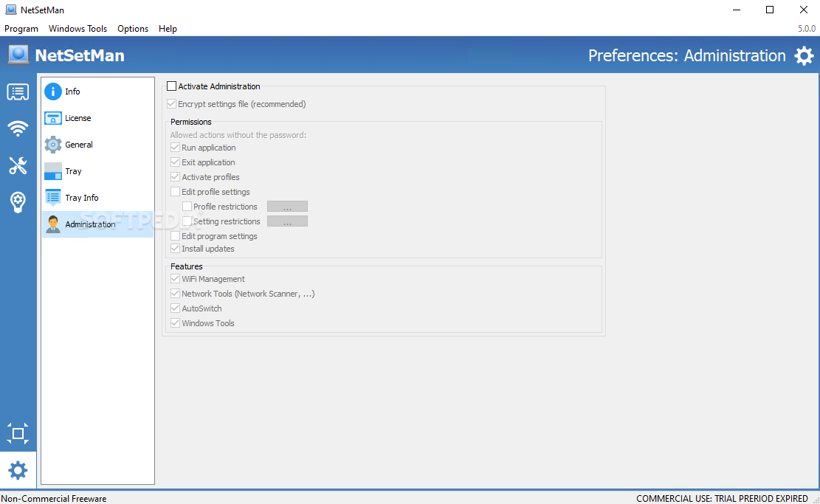Toggle AutoSwitch feature checkbox

point(175,308)
